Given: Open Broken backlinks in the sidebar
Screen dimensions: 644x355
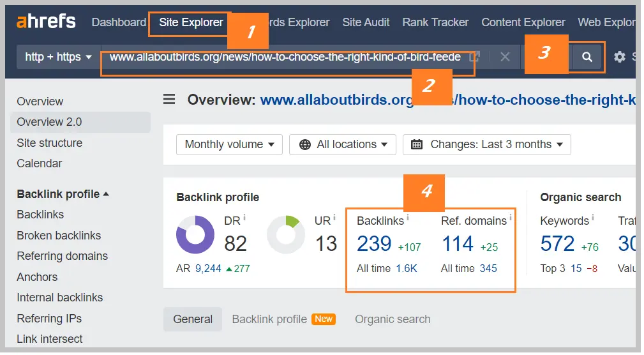Looking at the screenshot, I should (x=59, y=236).
